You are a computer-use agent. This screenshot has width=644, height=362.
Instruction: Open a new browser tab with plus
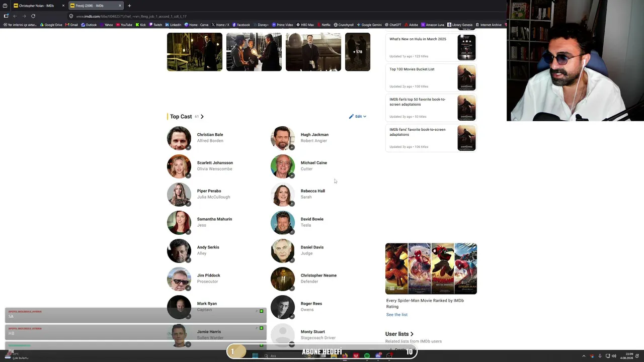(x=129, y=6)
